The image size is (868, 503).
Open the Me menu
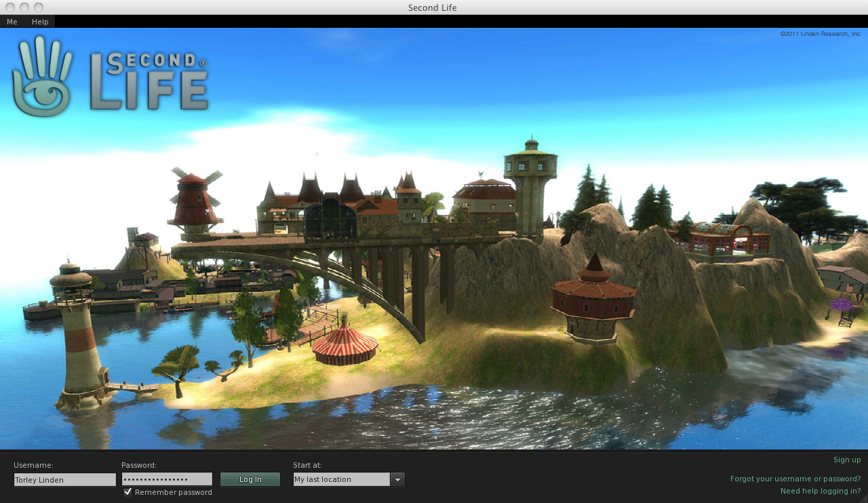[x=12, y=22]
